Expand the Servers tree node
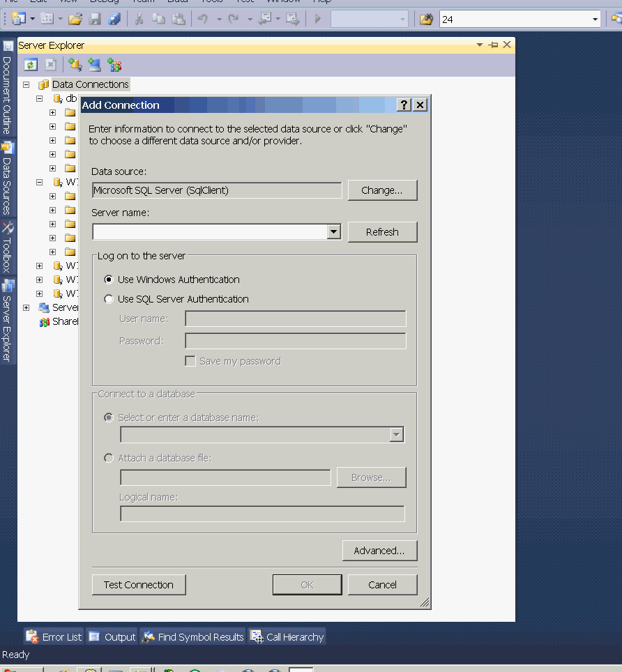622x672 pixels. (26, 307)
